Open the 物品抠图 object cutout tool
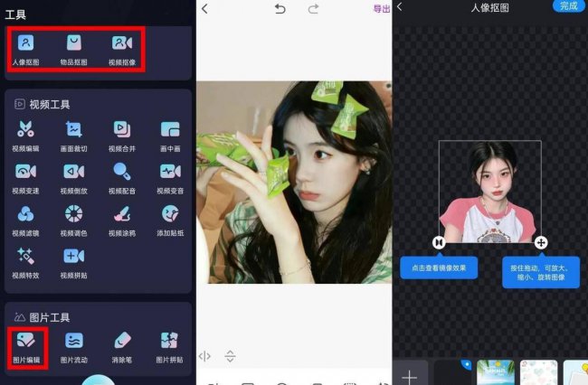The height and width of the screenshot is (385, 588). pos(74,50)
